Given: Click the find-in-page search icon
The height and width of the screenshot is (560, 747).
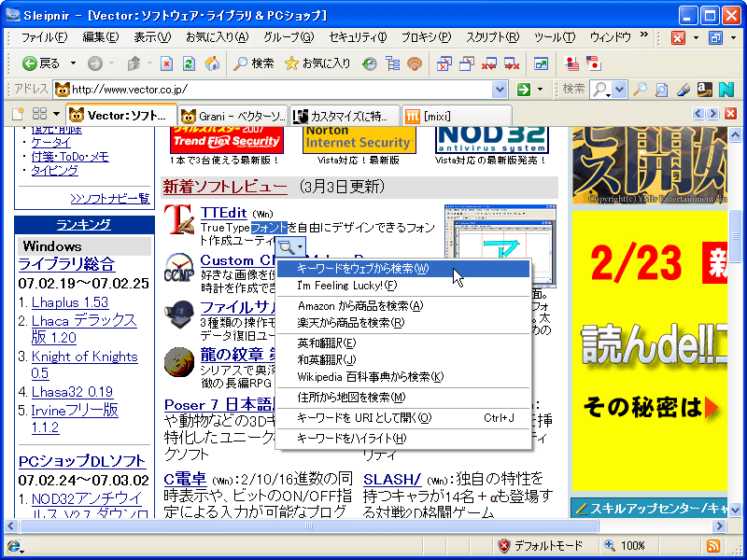Looking at the screenshot, I should tap(661, 89).
